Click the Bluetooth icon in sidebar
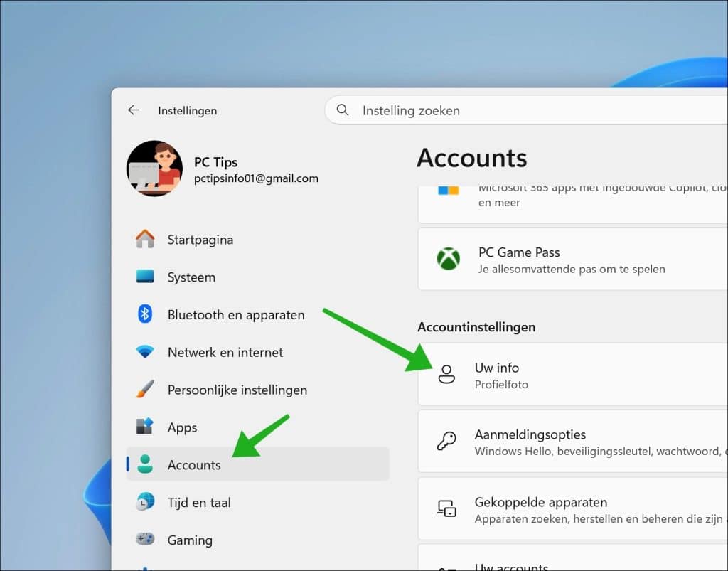The width and height of the screenshot is (728, 571). point(145,314)
